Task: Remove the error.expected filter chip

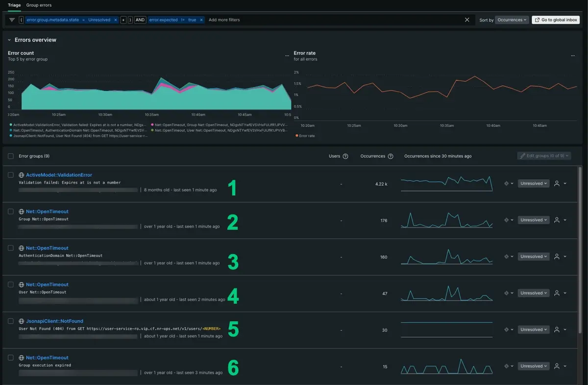Action: click(201, 20)
